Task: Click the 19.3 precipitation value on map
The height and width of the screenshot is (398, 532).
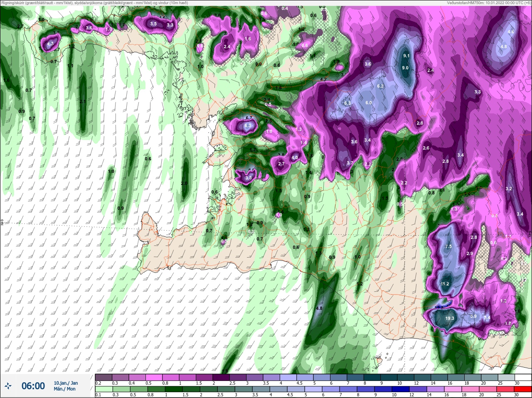Action: click(x=450, y=318)
